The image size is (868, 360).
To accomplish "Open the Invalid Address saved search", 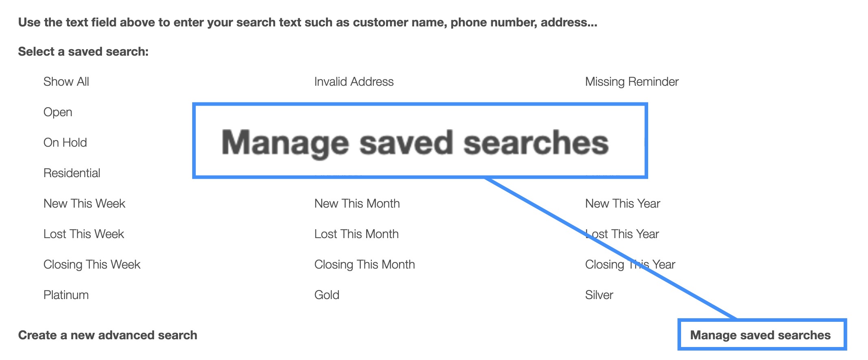I will [354, 82].
